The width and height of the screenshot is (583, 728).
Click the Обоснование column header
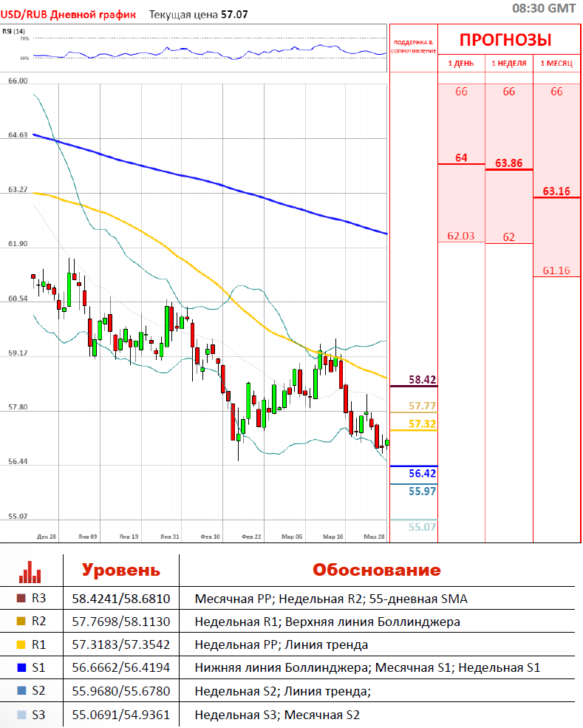point(376,570)
